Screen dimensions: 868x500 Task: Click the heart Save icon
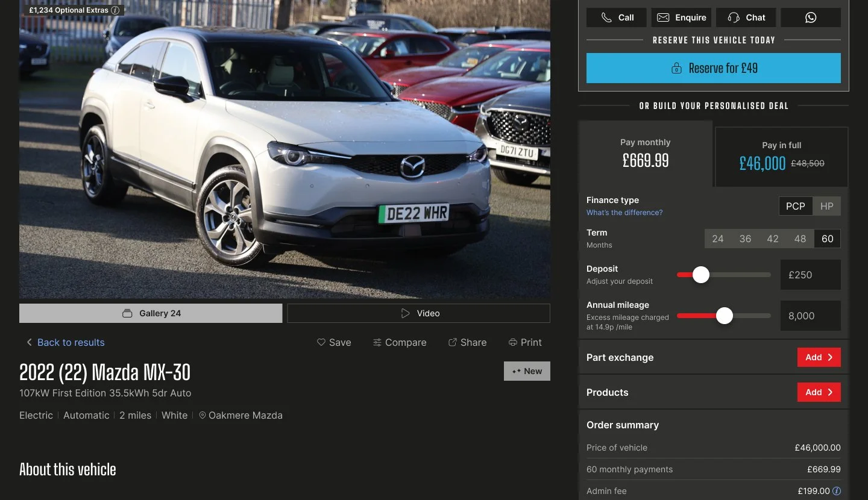coord(321,342)
